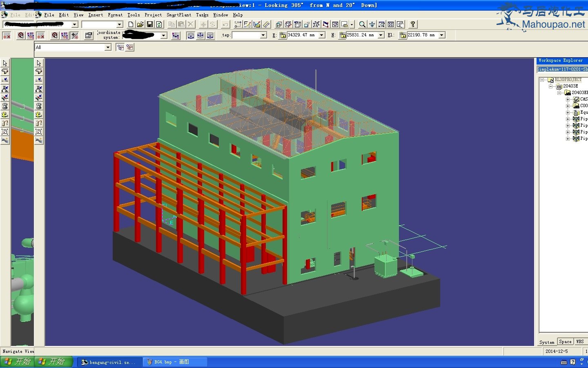Open the SmartPlant menu
This screenshot has width=588, height=368.
(x=179, y=15)
